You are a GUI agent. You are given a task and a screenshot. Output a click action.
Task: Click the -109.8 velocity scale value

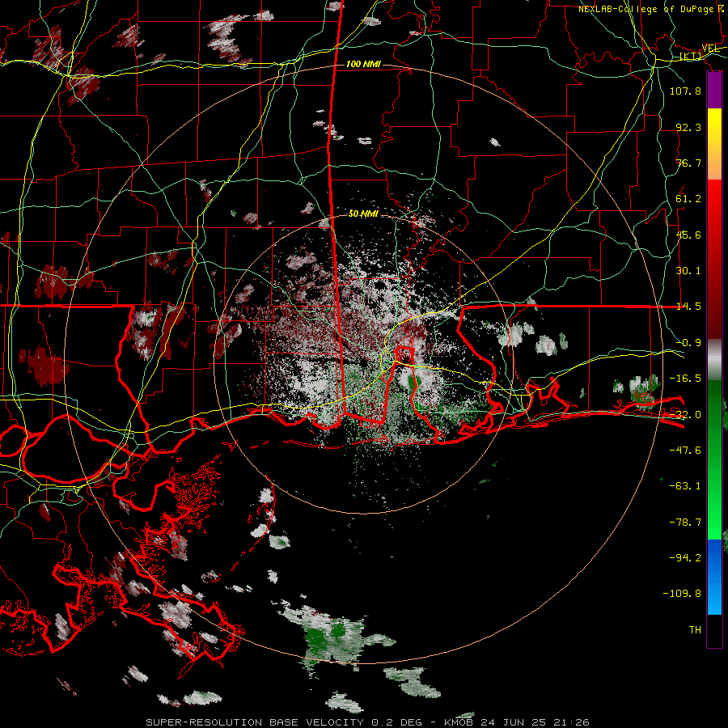click(682, 594)
